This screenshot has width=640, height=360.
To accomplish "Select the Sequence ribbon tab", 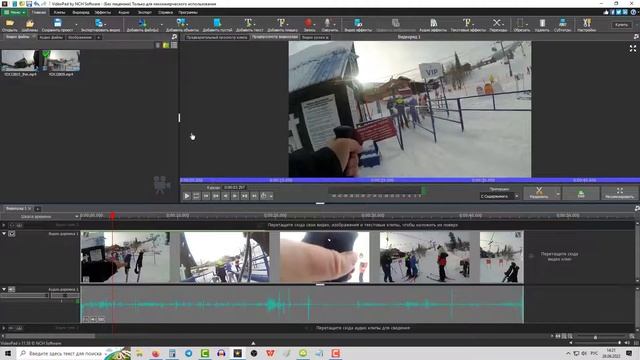I will coord(81,12).
